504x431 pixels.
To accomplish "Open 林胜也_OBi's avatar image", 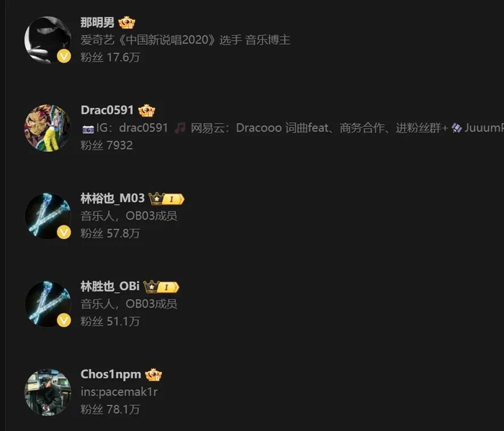I will click(x=48, y=304).
